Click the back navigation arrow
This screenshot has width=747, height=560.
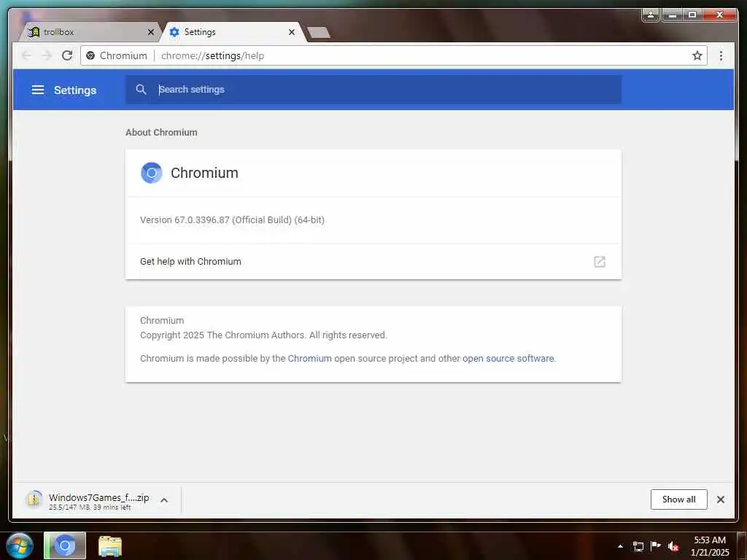pyautogui.click(x=27, y=55)
